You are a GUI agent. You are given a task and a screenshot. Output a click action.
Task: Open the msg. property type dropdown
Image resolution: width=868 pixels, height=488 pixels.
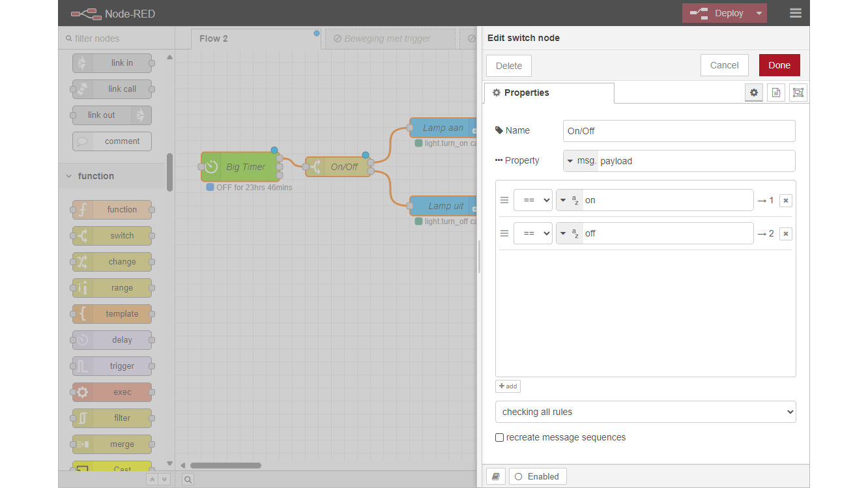pos(581,161)
